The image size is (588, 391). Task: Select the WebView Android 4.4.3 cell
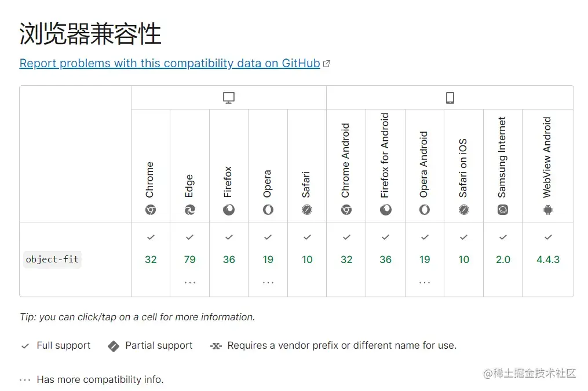pos(548,260)
